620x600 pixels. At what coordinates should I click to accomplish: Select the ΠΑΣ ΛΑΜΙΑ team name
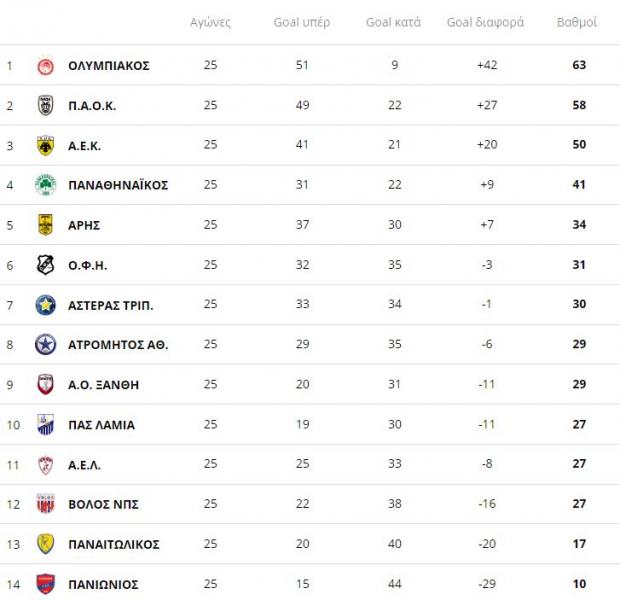[x=101, y=425]
